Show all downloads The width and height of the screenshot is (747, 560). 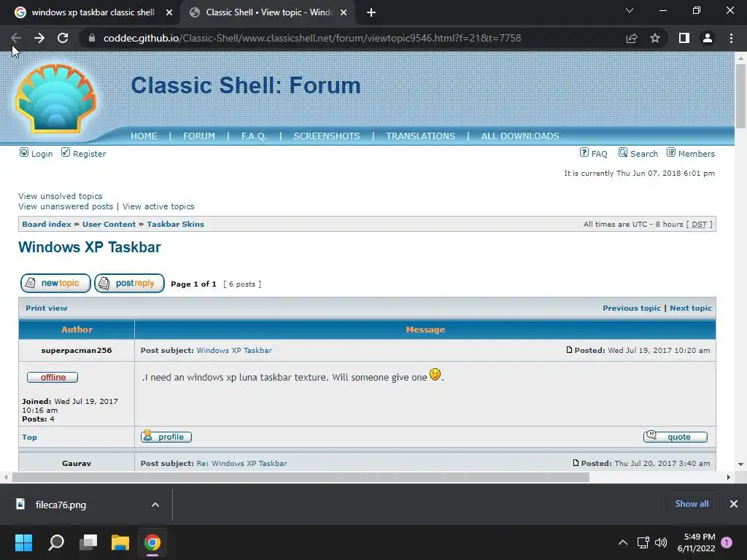pyautogui.click(x=692, y=504)
